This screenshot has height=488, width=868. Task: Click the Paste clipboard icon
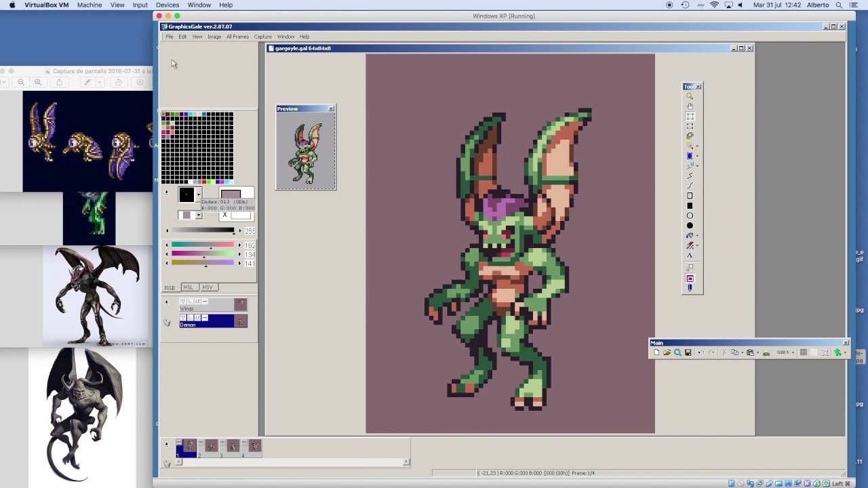tap(750, 352)
